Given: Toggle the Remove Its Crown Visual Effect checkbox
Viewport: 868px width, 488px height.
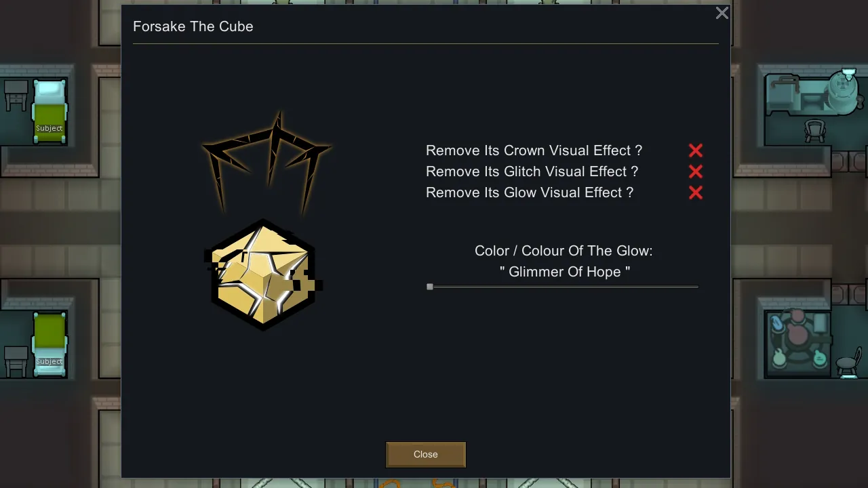Looking at the screenshot, I should [695, 150].
